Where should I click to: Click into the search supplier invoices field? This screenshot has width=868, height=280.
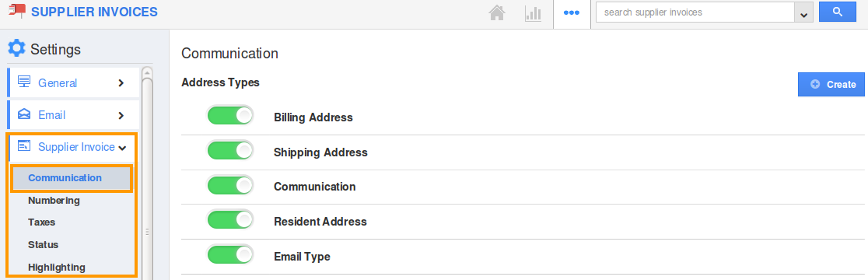coord(695,12)
